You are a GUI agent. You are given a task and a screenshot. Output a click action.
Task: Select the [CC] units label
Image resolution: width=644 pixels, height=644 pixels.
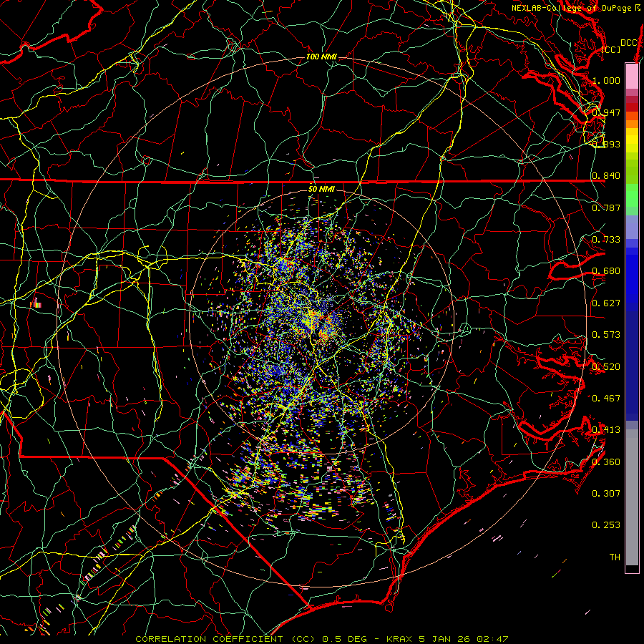(611, 49)
